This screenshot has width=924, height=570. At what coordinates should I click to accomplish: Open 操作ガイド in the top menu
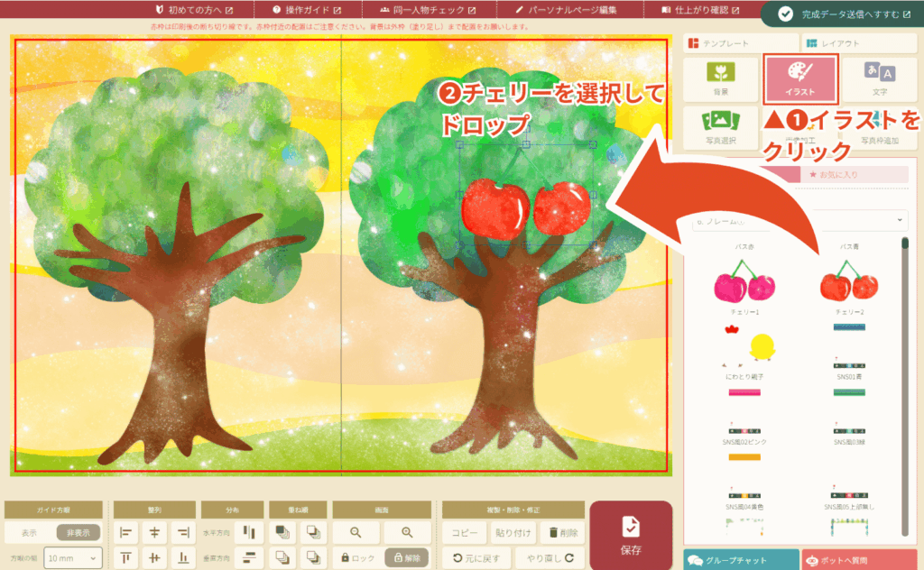[306, 10]
